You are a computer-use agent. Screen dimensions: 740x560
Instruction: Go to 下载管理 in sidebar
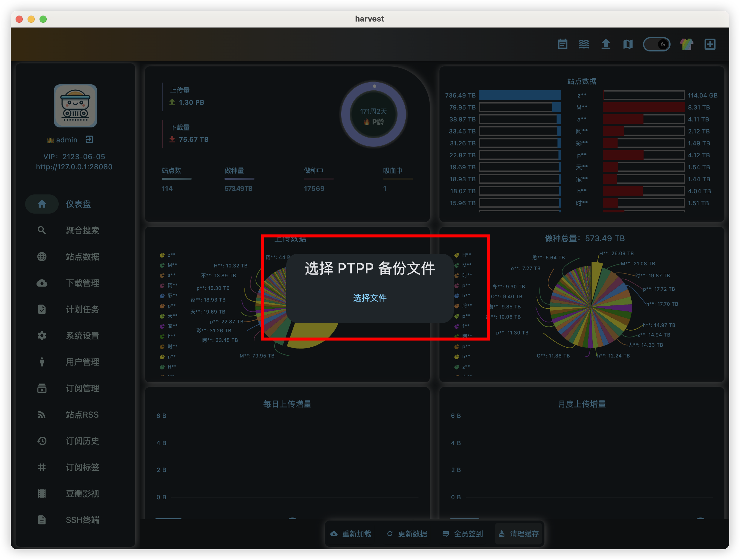[82, 283]
